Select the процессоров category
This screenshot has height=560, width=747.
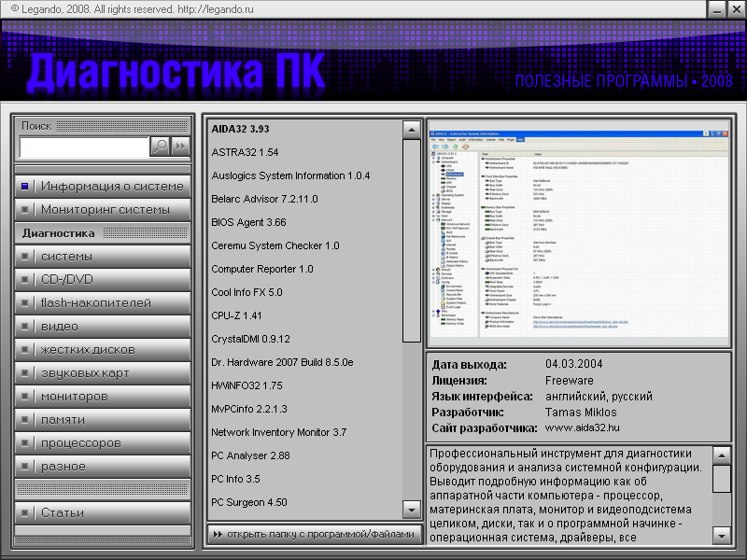tap(103, 442)
